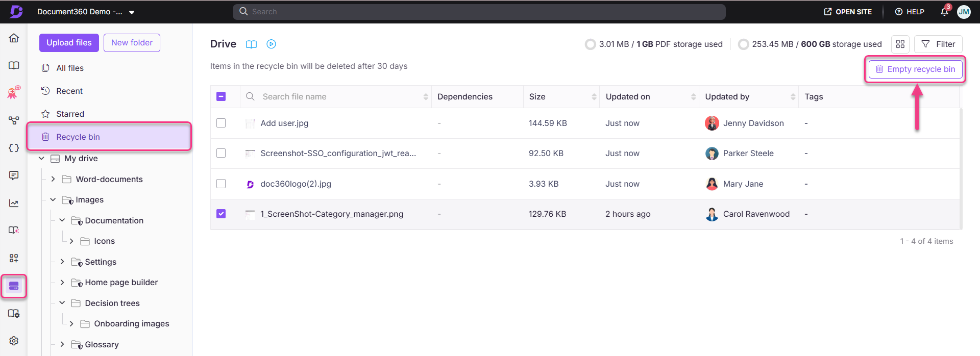
Task: Expand the Onboarding images folder chevron
Action: click(x=71, y=324)
